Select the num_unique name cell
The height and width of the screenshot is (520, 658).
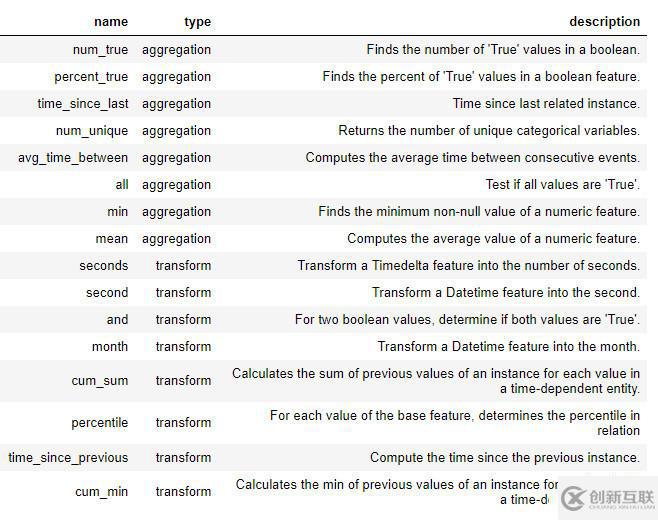click(92, 130)
